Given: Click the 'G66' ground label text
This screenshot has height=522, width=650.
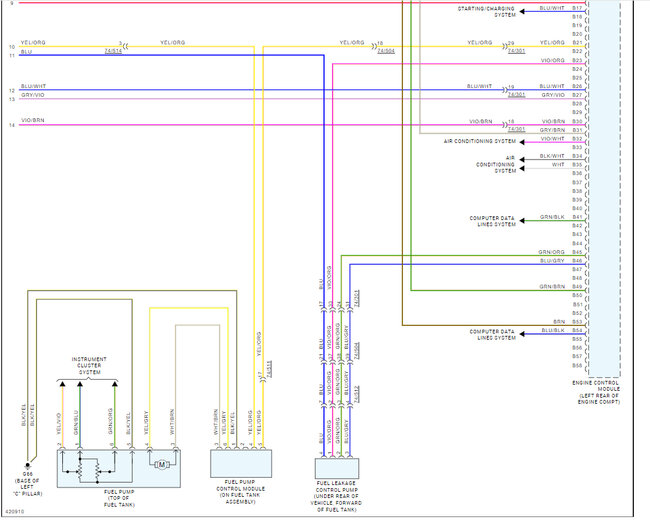Looking at the screenshot, I should (27, 474).
